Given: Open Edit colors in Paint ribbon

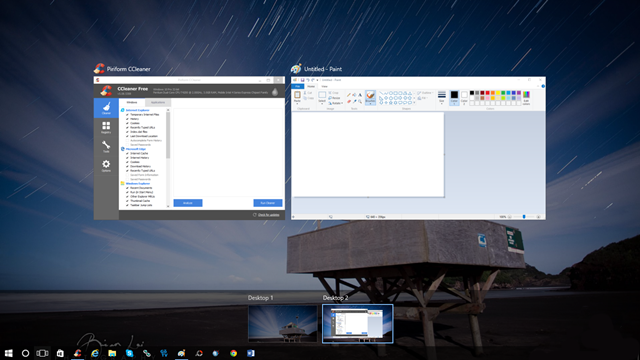Looking at the screenshot, I should click(526, 98).
